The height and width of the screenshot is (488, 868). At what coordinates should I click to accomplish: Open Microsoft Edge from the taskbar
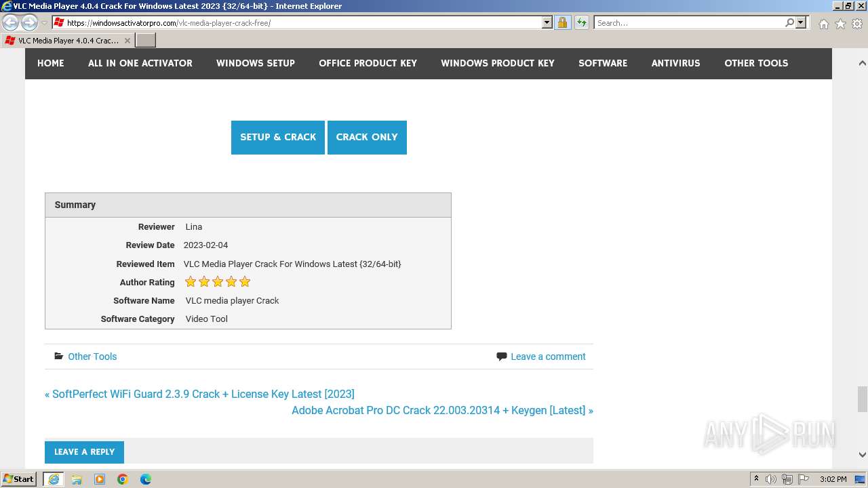click(x=146, y=479)
